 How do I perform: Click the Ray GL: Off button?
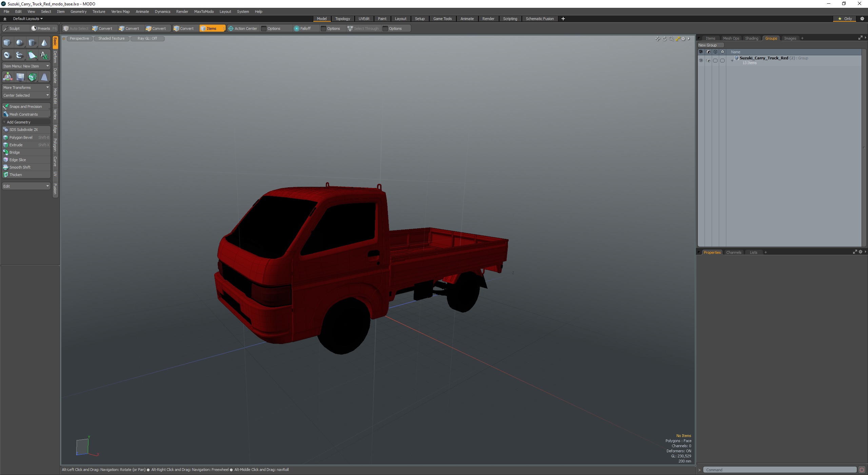click(147, 39)
